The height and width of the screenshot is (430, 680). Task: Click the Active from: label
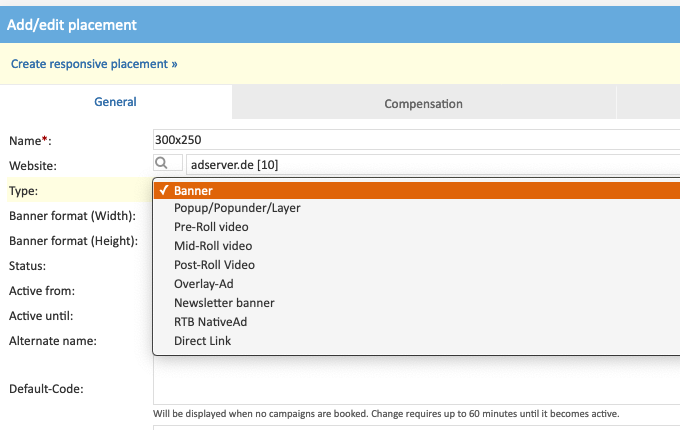pos(42,291)
